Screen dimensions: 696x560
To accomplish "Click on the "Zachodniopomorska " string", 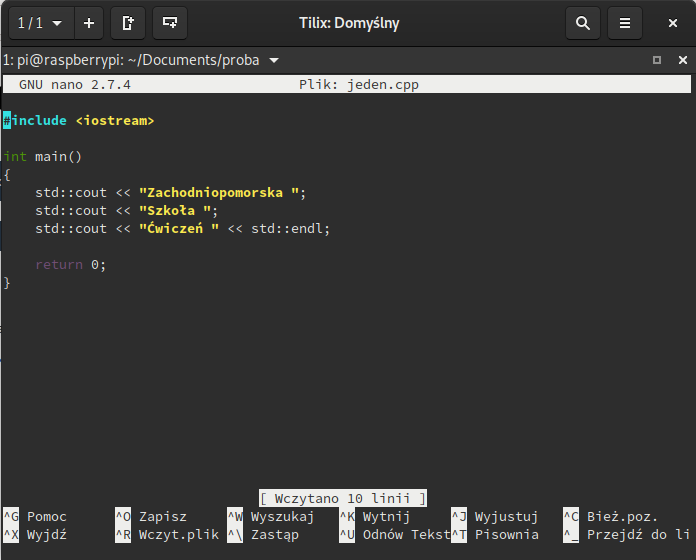I will [220, 193].
